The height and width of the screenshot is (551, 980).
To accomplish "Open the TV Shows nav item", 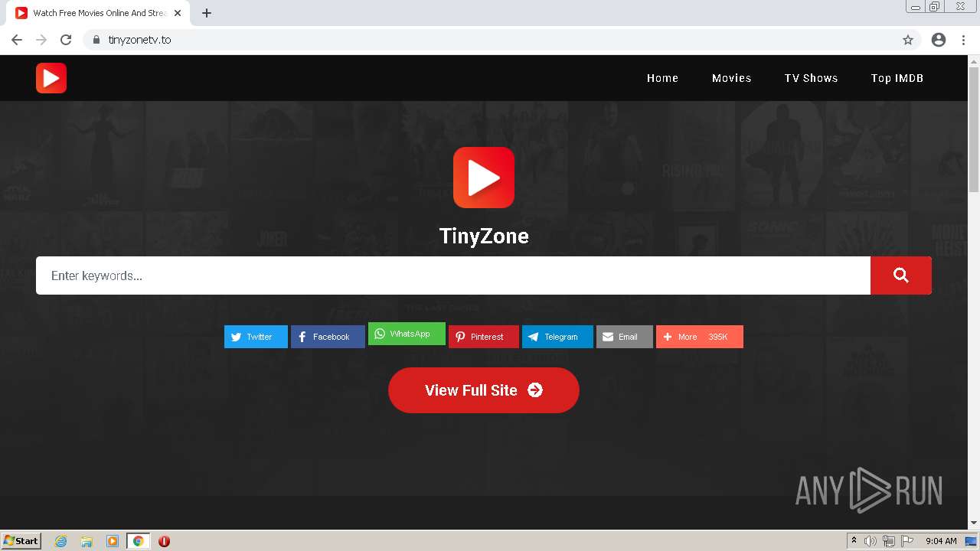I will (811, 78).
